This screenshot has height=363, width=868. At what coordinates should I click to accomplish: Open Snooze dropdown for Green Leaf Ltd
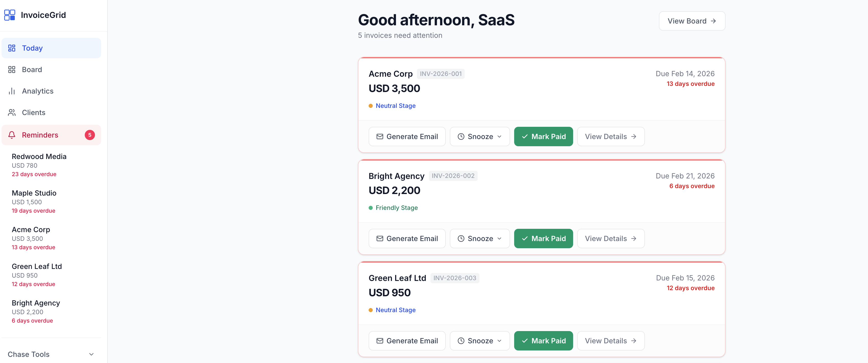point(479,341)
